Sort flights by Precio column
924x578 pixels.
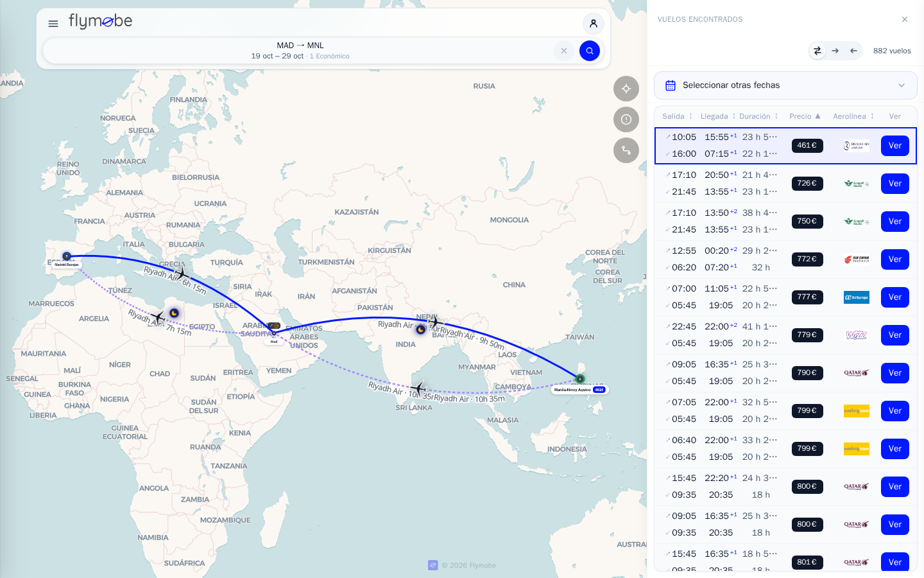click(805, 116)
